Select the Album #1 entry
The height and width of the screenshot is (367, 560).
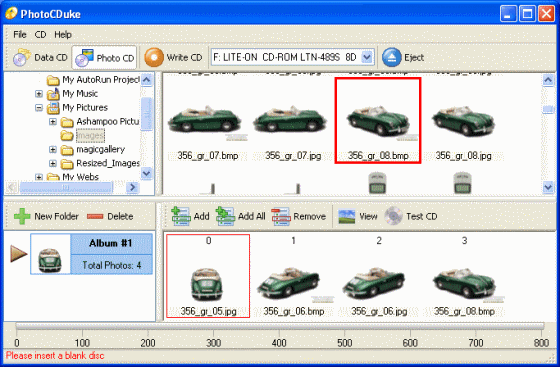91,254
